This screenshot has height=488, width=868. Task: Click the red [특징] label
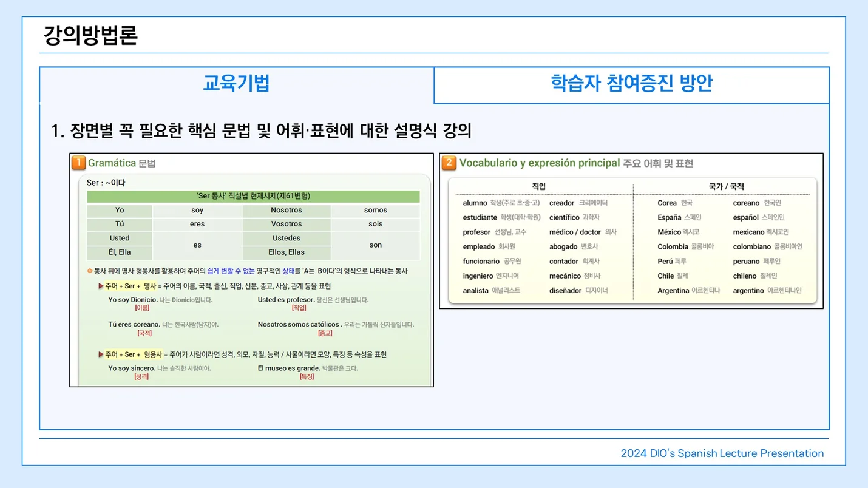pyautogui.click(x=307, y=377)
